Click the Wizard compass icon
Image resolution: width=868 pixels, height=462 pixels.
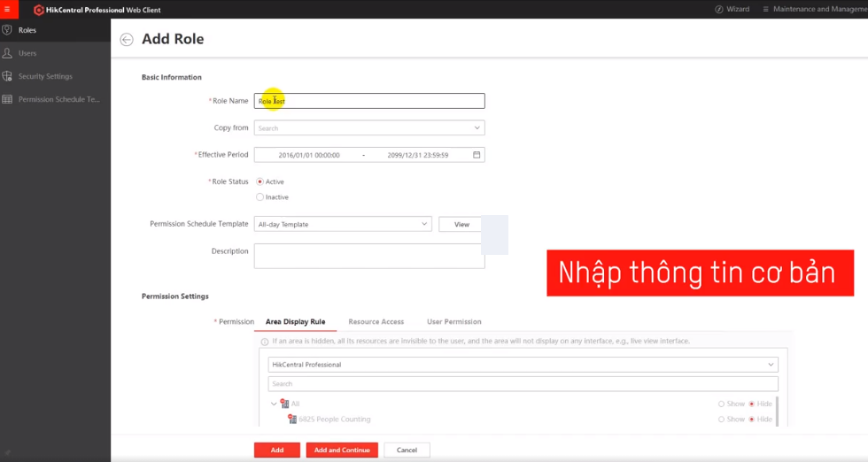[719, 10]
